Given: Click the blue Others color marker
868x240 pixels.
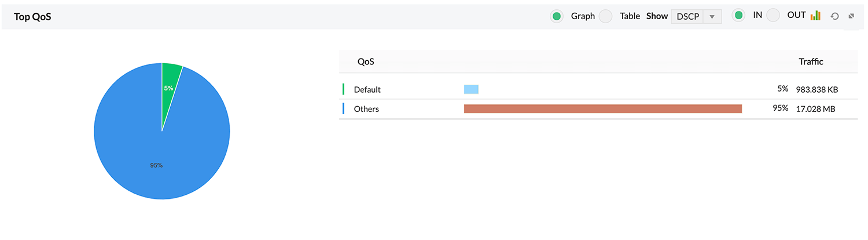Looking at the screenshot, I should tap(343, 108).
